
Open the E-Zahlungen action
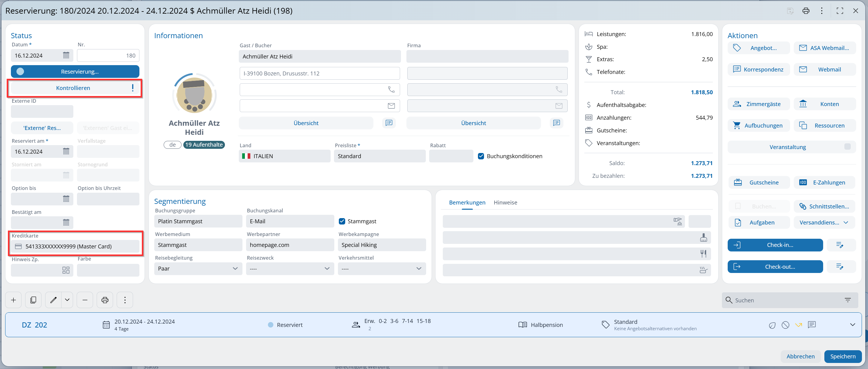pos(825,182)
